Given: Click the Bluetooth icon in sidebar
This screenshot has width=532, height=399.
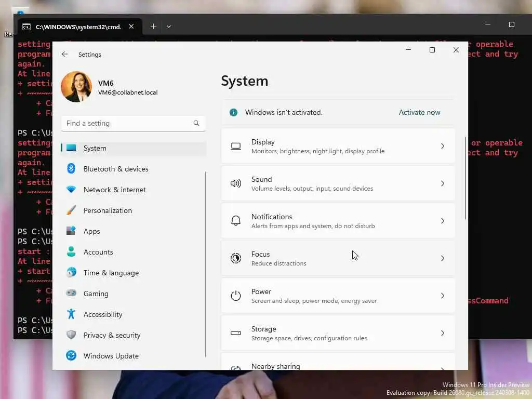Looking at the screenshot, I should point(71,169).
